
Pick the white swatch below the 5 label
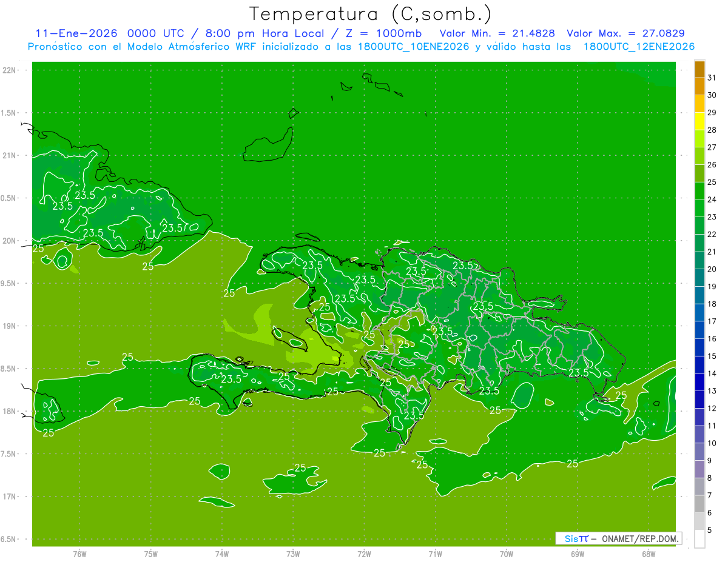coord(699,538)
